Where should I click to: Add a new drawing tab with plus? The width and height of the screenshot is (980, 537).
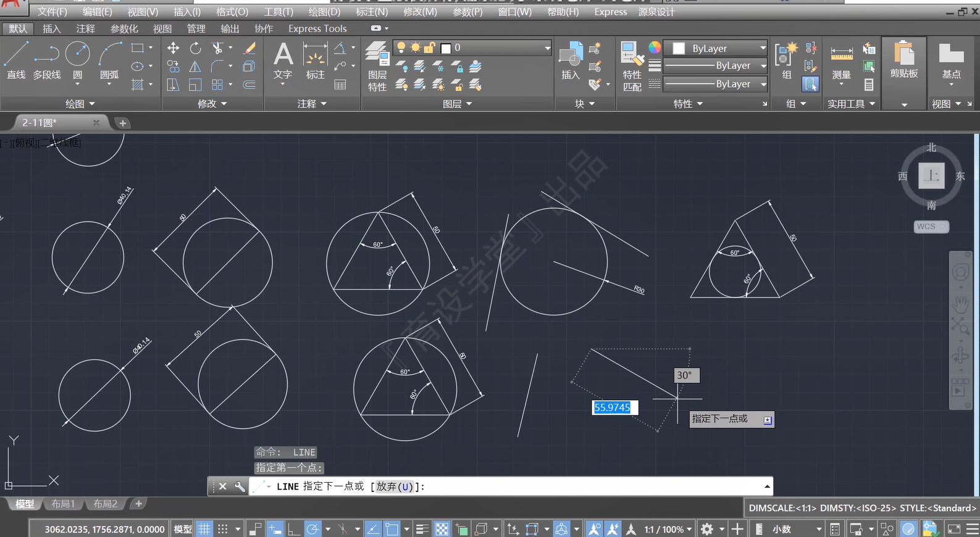pos(122,123)
